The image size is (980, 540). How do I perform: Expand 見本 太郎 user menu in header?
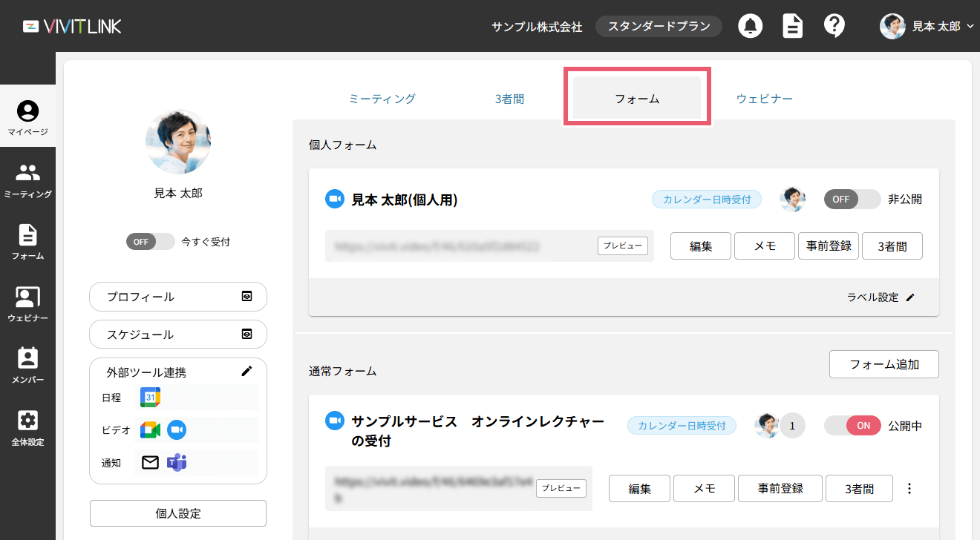tap(928, 26)
